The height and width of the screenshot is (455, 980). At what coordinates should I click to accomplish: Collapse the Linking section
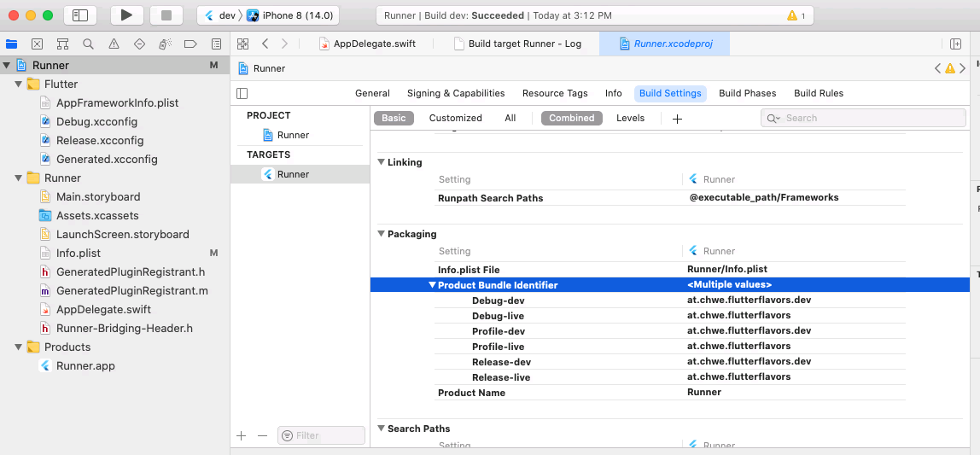tap(381, 162)
